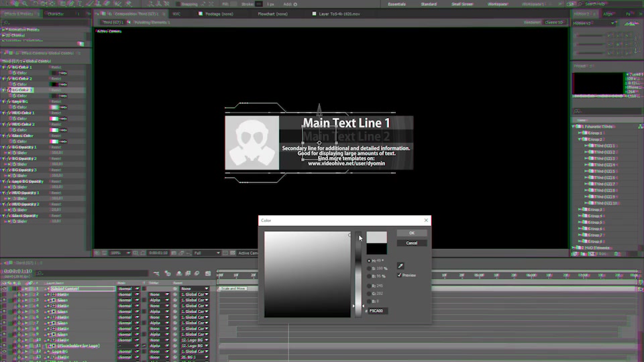Screen dimensions: 644x362
Task: Click the timeline current time display 0:00:01:10
Action: pyautogui.click(x=17, y=271)
